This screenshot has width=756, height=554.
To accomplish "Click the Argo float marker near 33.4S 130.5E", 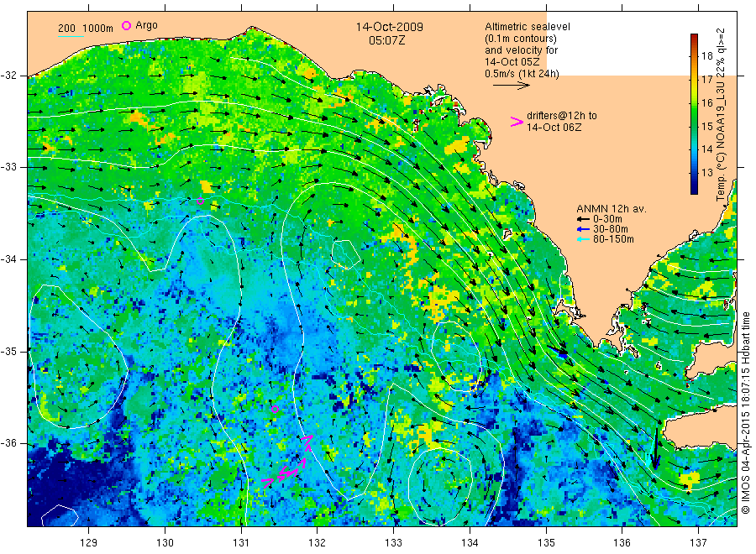I will click(201, 201).
